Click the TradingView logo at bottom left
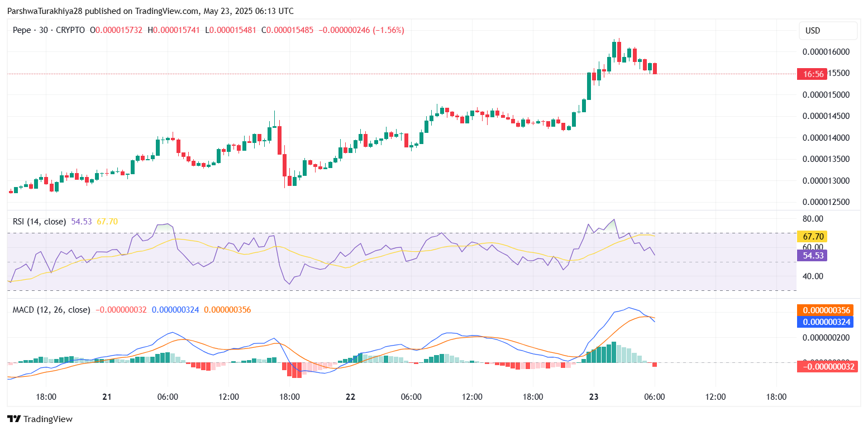 coord(40,419)
